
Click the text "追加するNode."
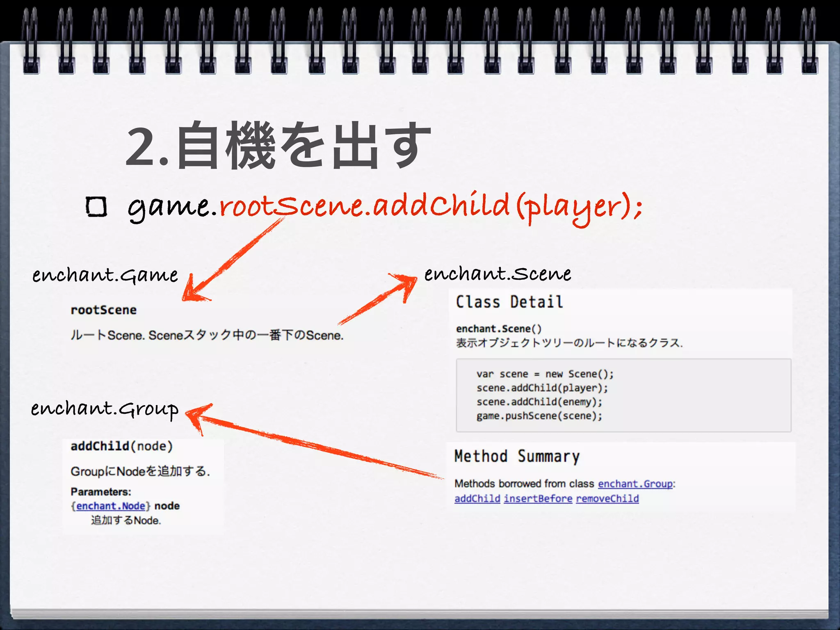pyautogui.click(x=126, y=520)
